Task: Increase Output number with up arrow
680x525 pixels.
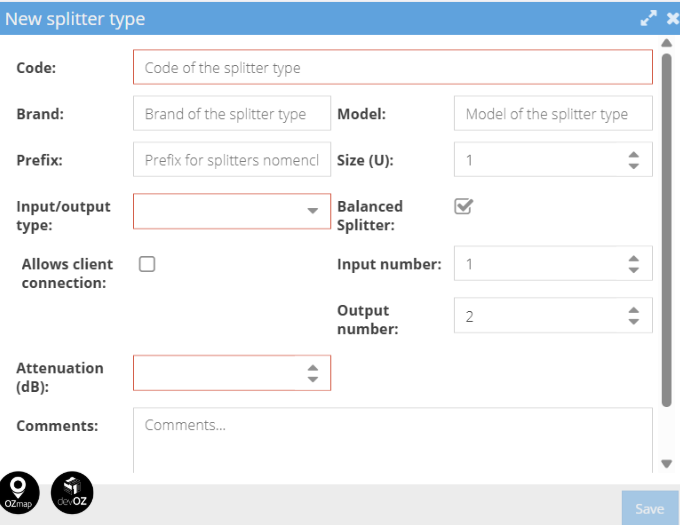Action: (x=634, y=310)
